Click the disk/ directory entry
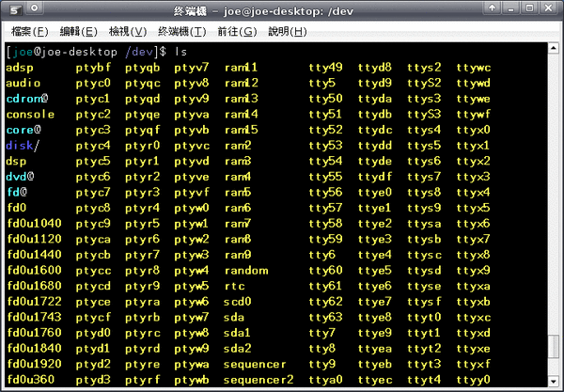 click(23, 146)
